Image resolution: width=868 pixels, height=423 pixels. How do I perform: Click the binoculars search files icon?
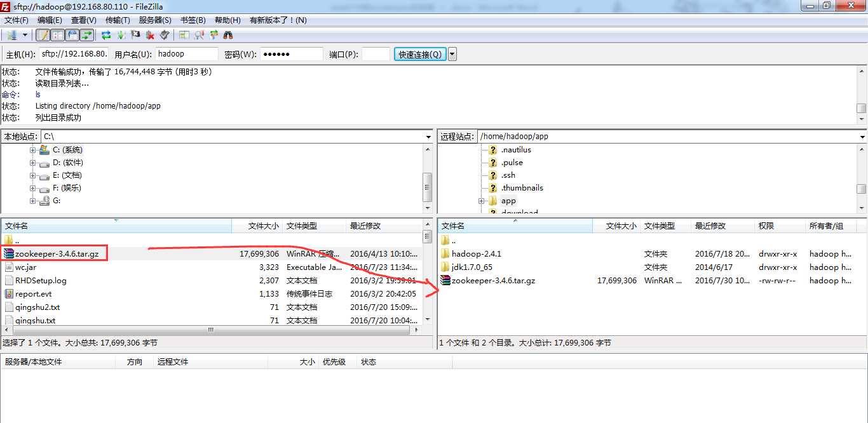pyautogui.click(x=228, y=35)
